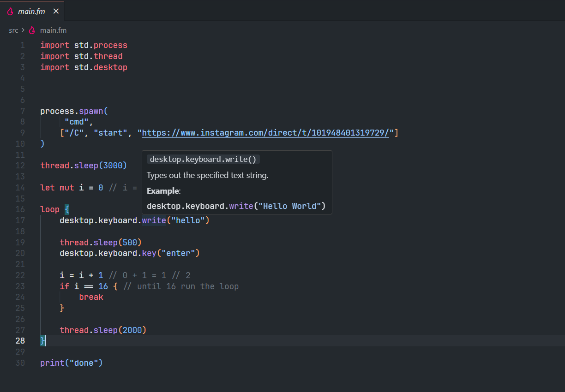Click line number 7 in the gutter
Image resolution: width=565 pixels, height=392 pixels.
(x=22, y=111)
